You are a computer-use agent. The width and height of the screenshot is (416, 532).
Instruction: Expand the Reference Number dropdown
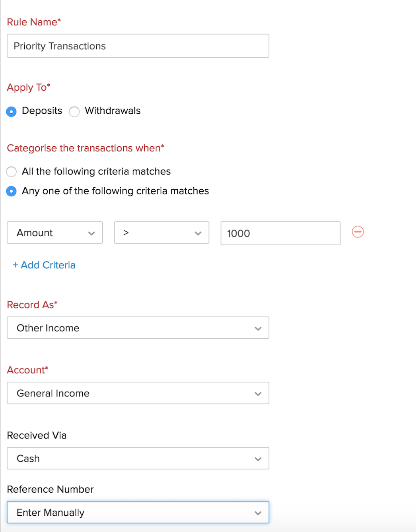coord(138,513)
